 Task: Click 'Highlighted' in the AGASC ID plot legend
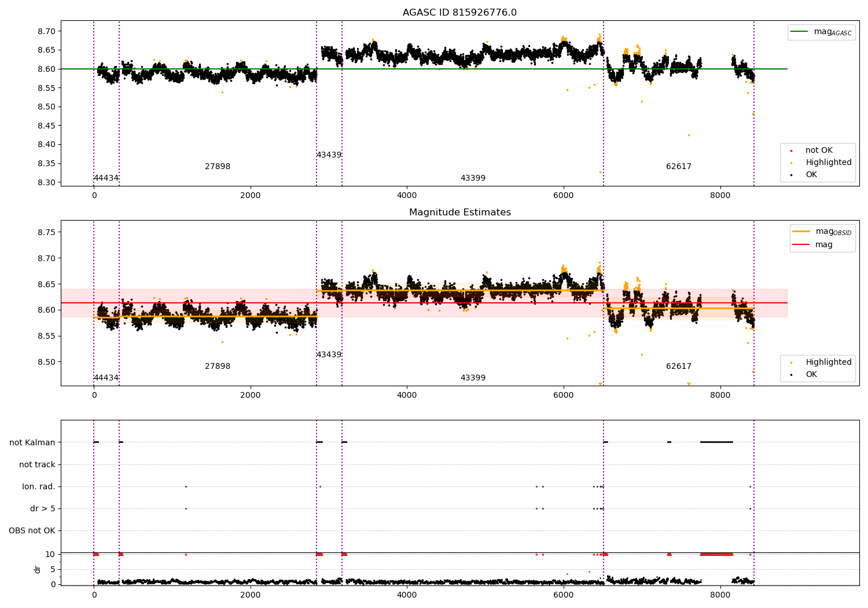point(828,163)
